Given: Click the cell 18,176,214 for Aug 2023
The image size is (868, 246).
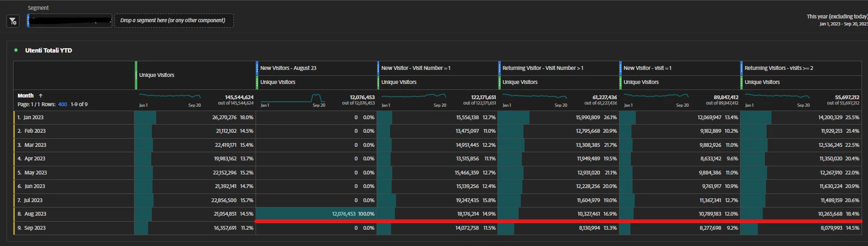Looking at the screenshot, I should point(437,214).
